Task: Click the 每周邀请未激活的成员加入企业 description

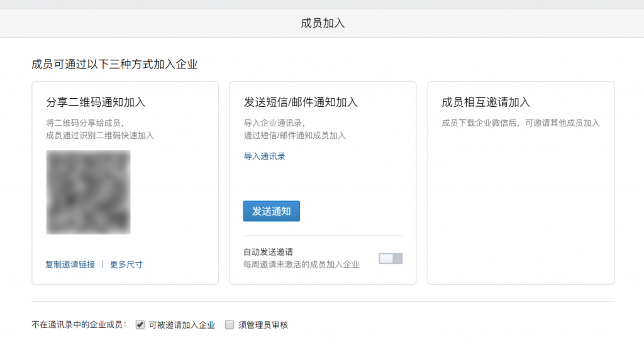Action: pyautogui.click(x=301, y=265)
